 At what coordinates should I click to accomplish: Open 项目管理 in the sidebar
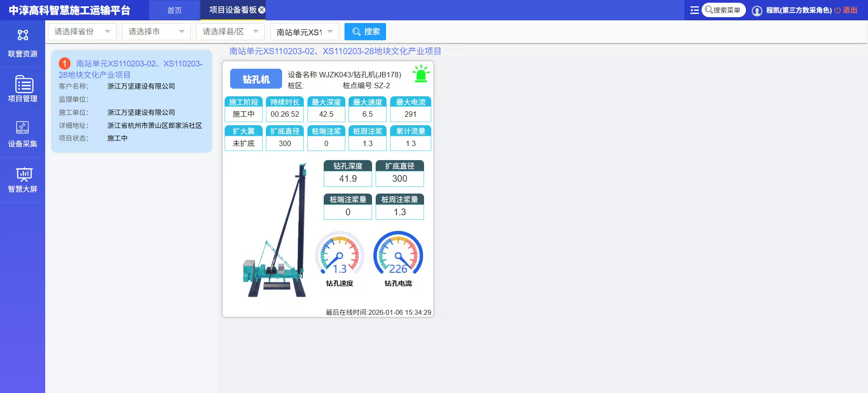[23, 85]
